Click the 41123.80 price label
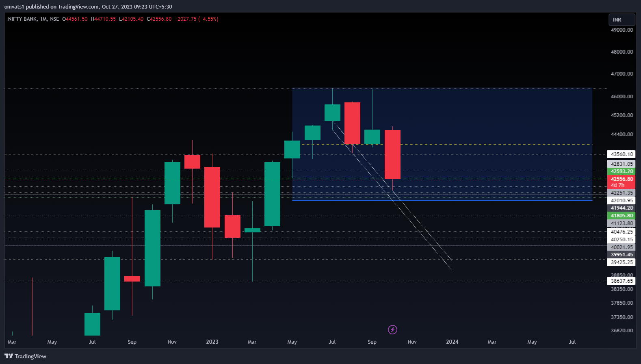 622,223
